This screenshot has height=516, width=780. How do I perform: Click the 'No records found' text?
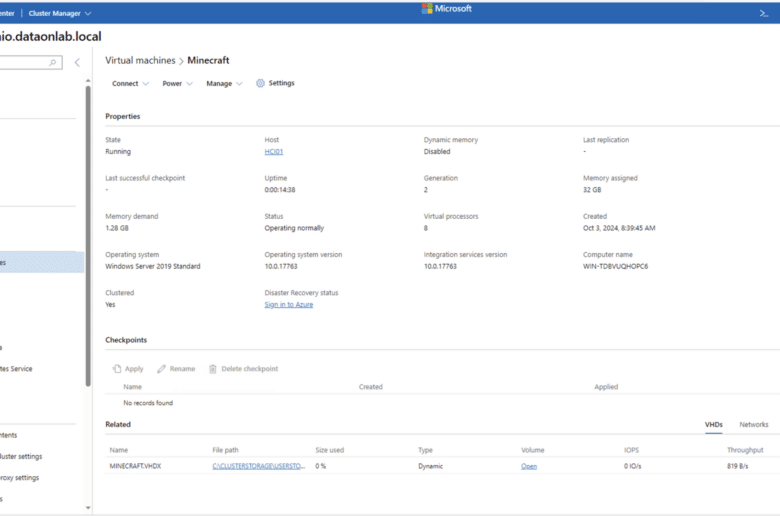click(x=148, y=403)
